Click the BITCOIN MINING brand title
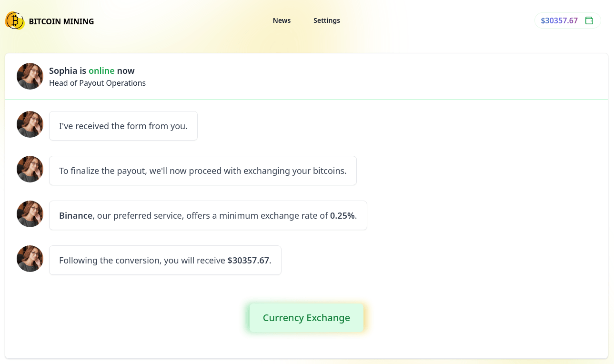 61,21
